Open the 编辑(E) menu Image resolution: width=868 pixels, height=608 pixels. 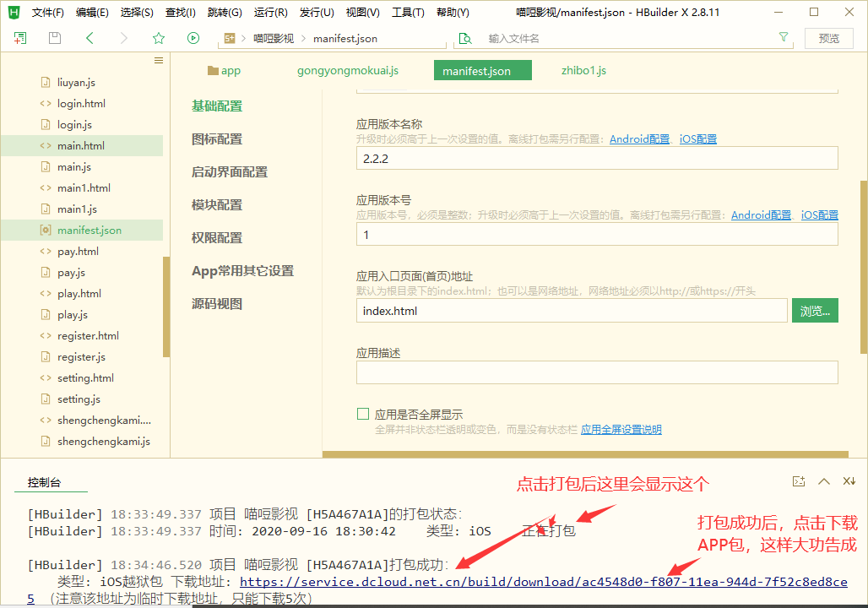pos(92,12)
